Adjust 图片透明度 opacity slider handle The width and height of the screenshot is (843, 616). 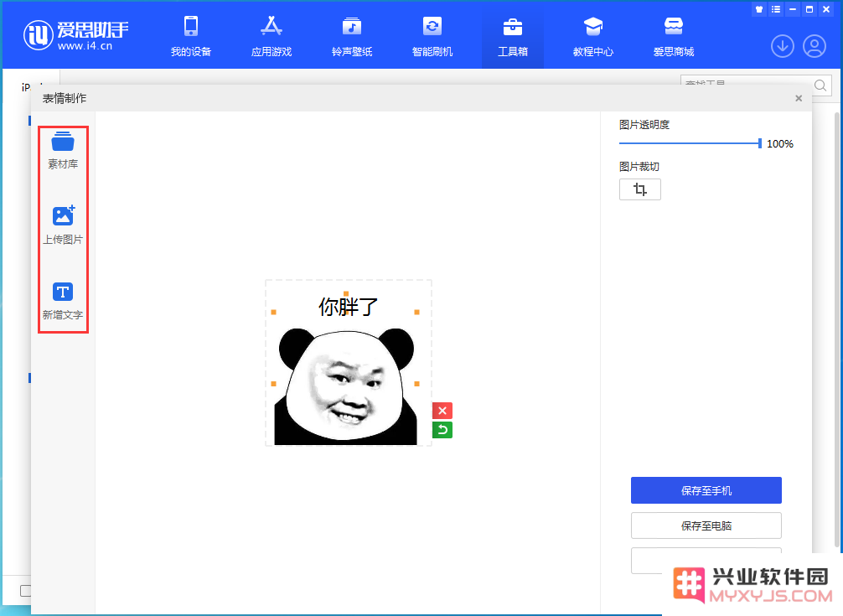760,143
